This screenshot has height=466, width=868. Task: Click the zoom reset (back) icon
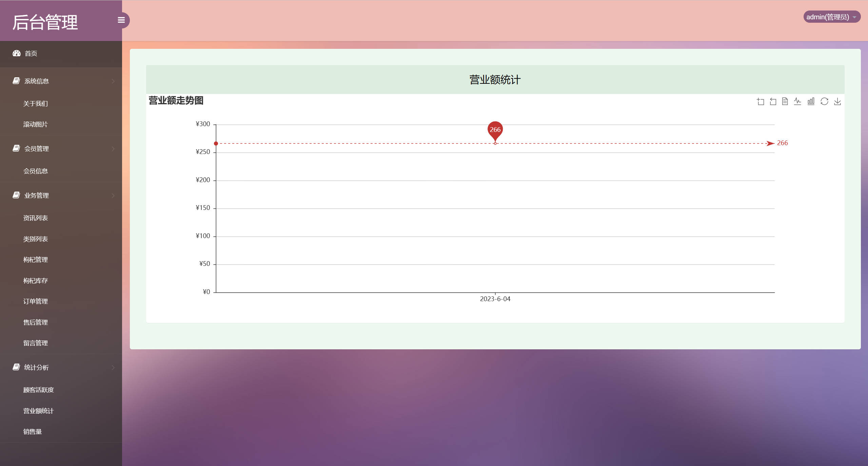pos(773,101)
